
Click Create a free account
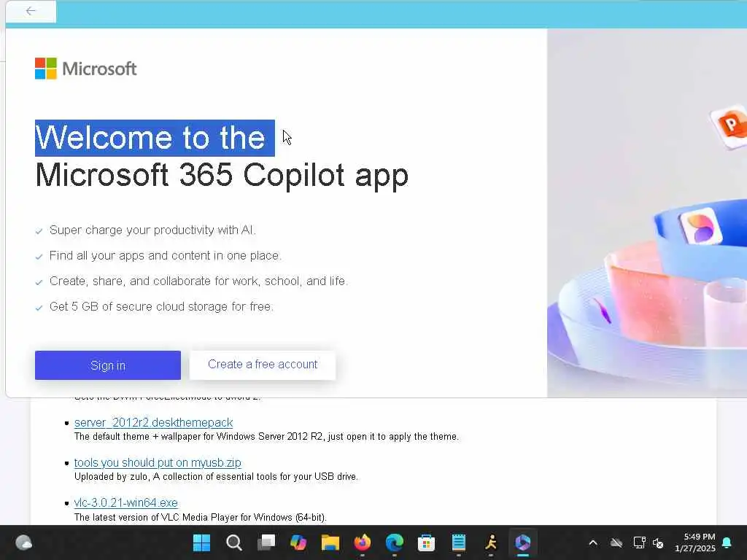tap(263, 365)
